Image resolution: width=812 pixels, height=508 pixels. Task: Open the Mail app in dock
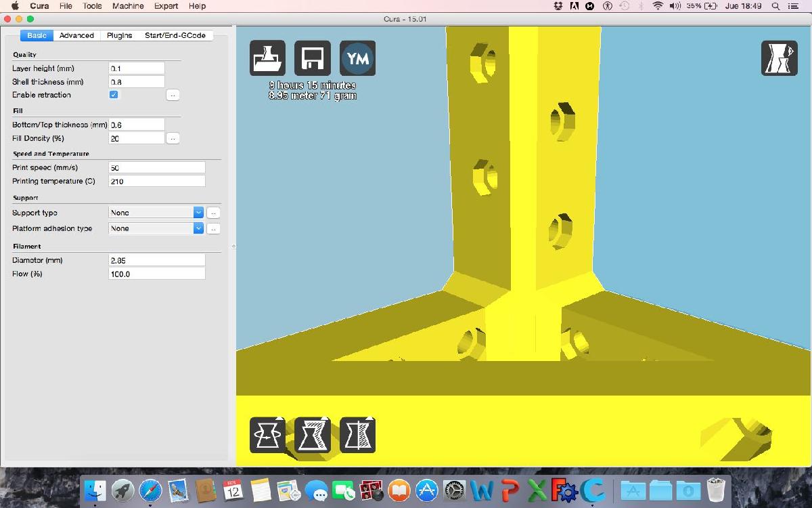click(x=178, y=489)
